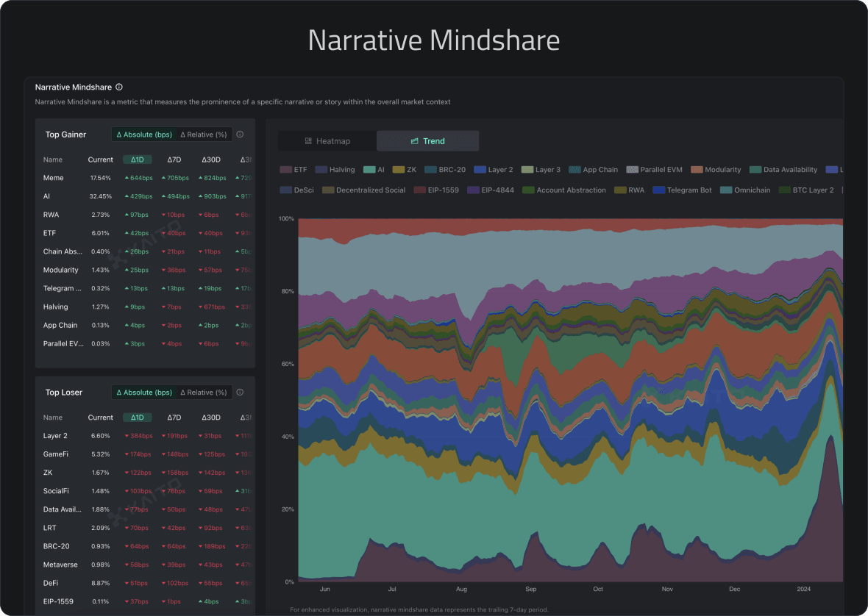Click the Top Gainer info icon

click(240, 135)
